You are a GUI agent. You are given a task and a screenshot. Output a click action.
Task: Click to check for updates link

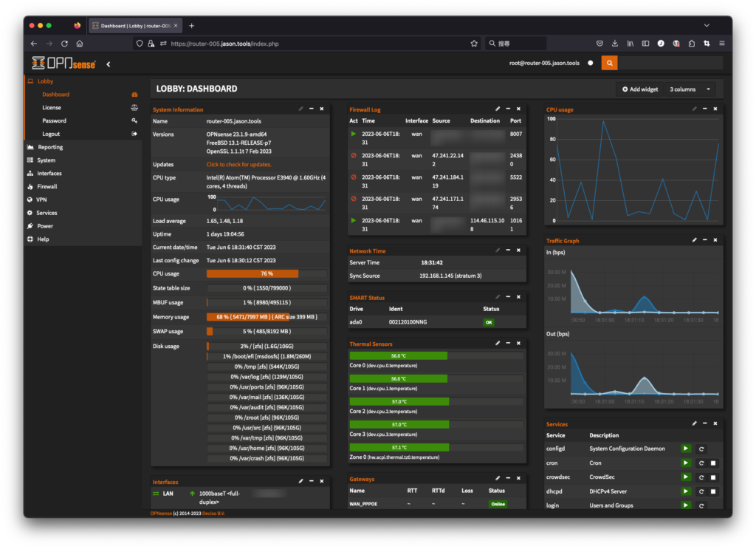point(238,165)
